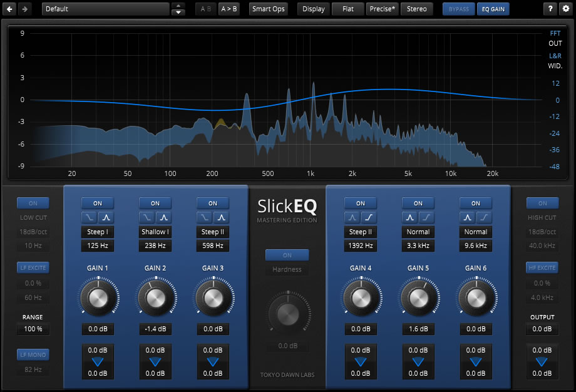
Task: Select bell shape for band 2
Action: [163, 217]
